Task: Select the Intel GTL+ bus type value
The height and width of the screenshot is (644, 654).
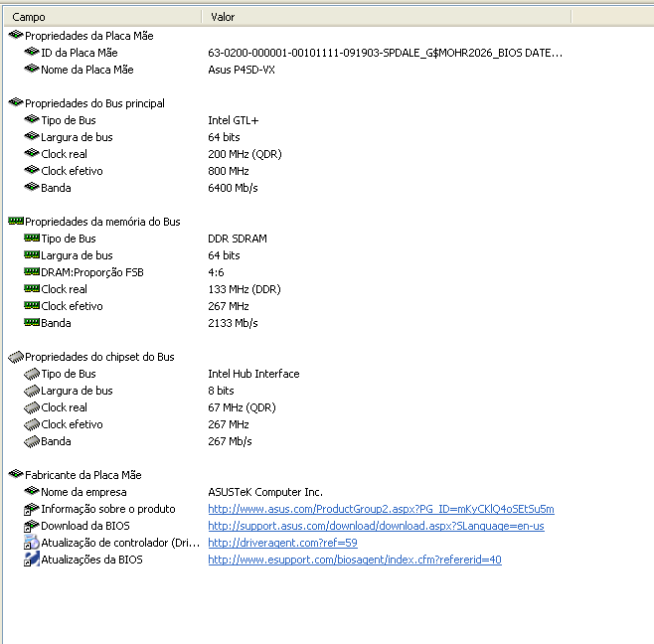Action: pyautogui.click(x=234, y=120)
